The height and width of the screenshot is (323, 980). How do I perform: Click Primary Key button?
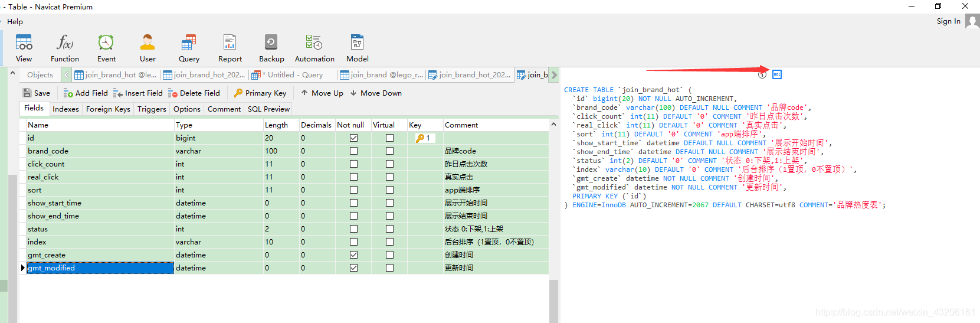pos(260,93)
